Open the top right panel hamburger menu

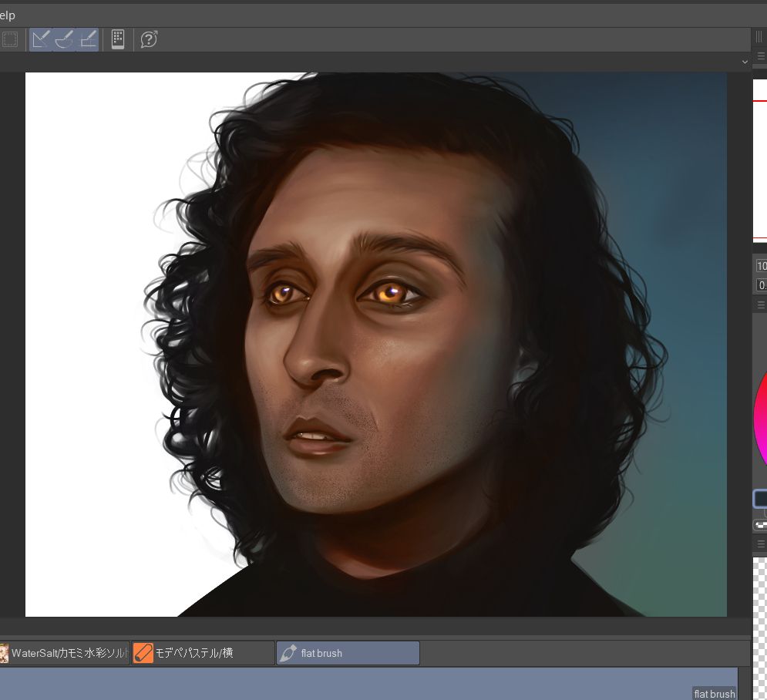pyautogui.click(x=761, y=56)
